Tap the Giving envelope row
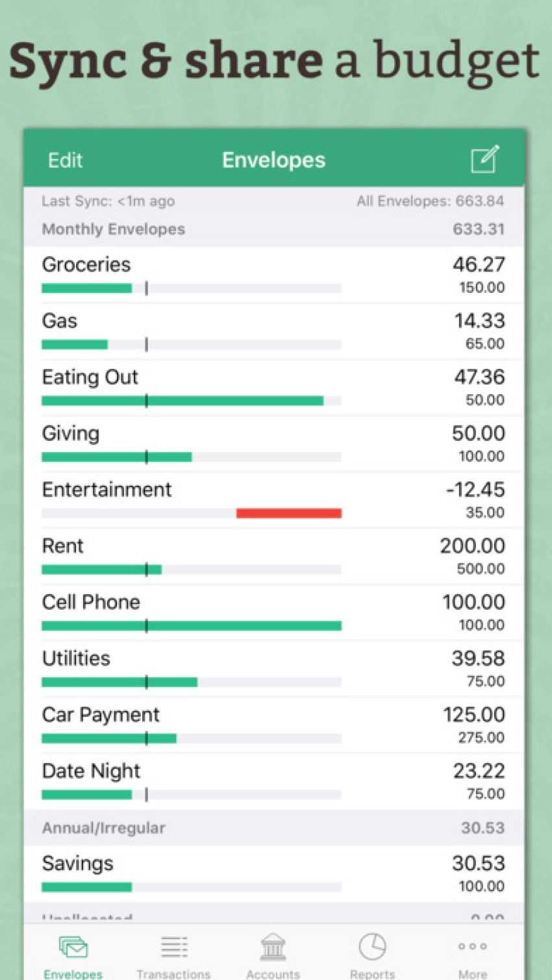Image resolution: width=552 pixels, height=980 pixels. click(x=273, y=444)
